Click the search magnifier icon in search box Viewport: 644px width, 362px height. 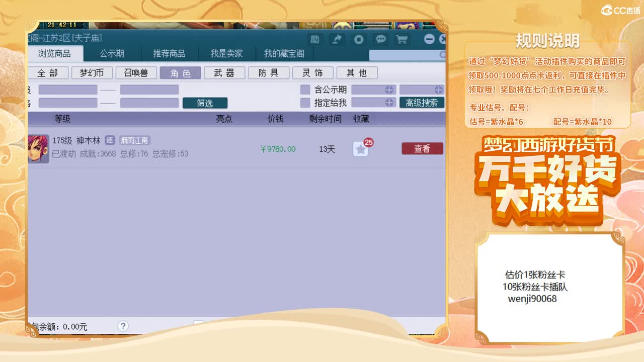(x=442, y=55)
